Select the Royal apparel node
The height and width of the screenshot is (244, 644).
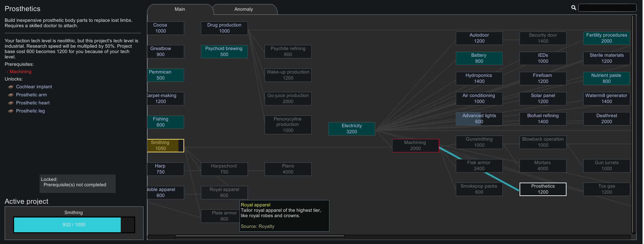pyautogui.click(x=224, y=193)
